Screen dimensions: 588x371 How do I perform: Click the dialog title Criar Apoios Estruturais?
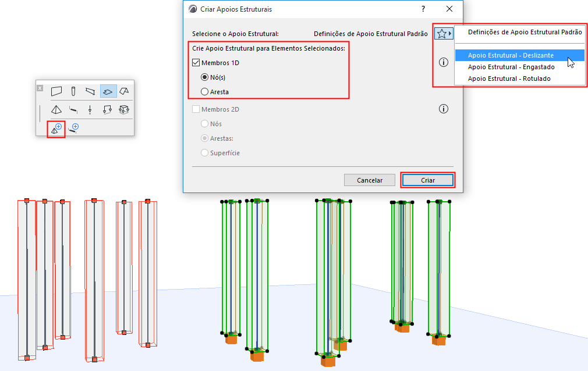pyautogui.click(x=236, y=9)
